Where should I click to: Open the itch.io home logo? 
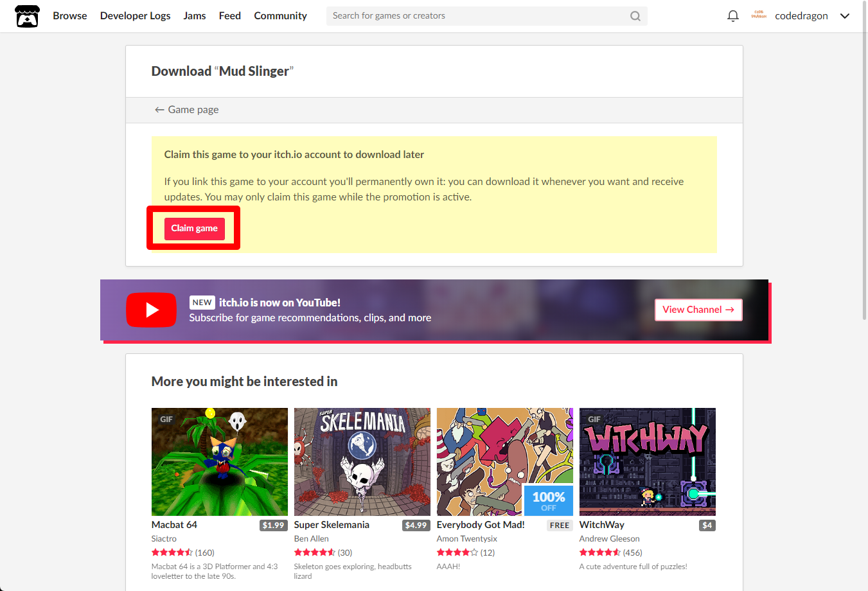click(28, 16)
